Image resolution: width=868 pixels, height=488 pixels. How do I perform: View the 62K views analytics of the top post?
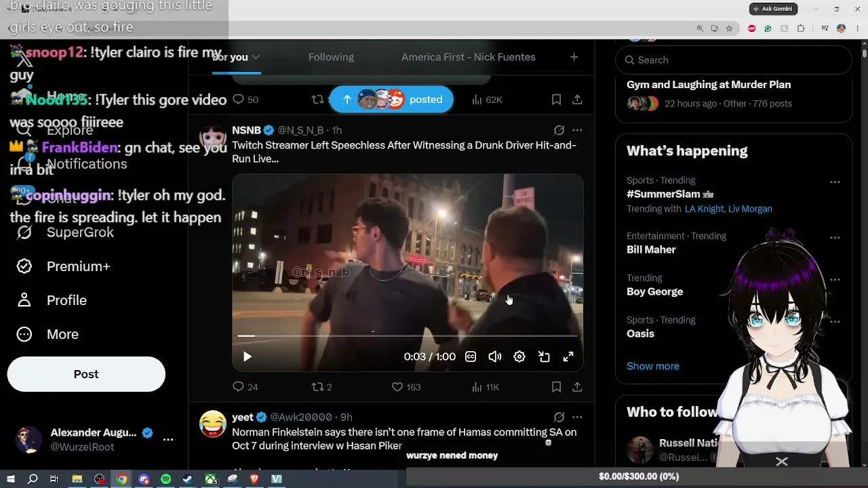tap(487, 100)
